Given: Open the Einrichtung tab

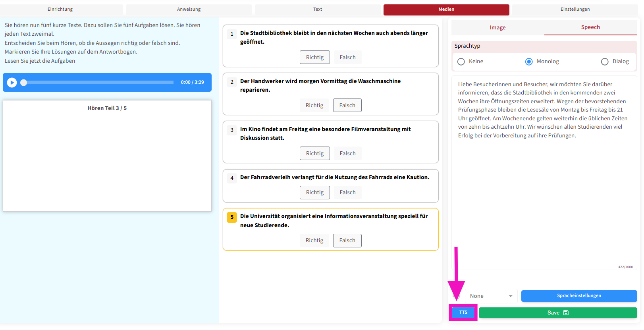Looking at the screenshot, I should (60, 10).
